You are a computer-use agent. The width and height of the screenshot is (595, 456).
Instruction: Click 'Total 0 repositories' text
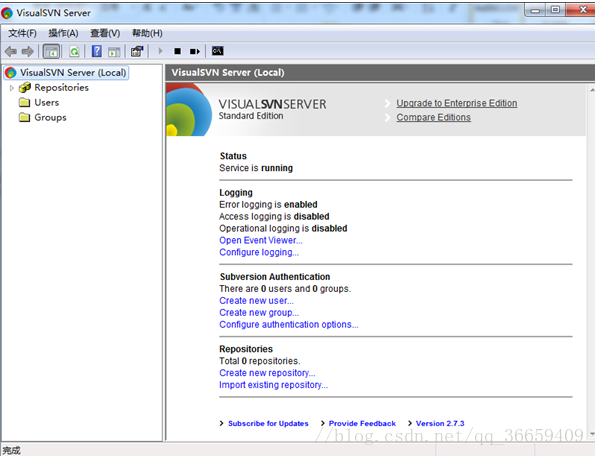pos(260,361)
